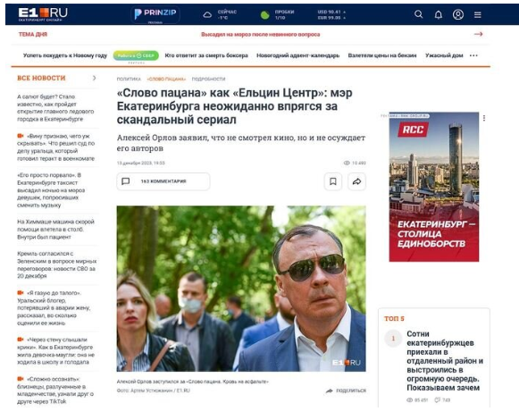Open the RCC ad three-dot options menu
Viewport: 519px width, 420px height.
(484, 118)
